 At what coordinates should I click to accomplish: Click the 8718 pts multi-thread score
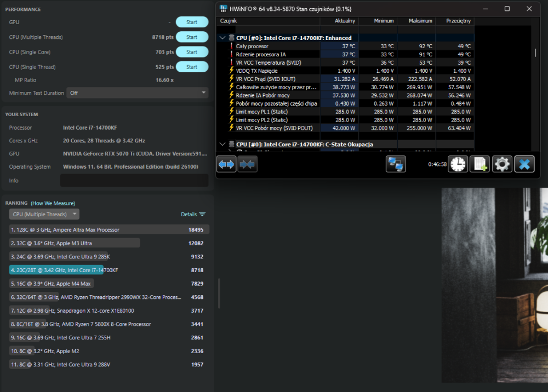163,37
